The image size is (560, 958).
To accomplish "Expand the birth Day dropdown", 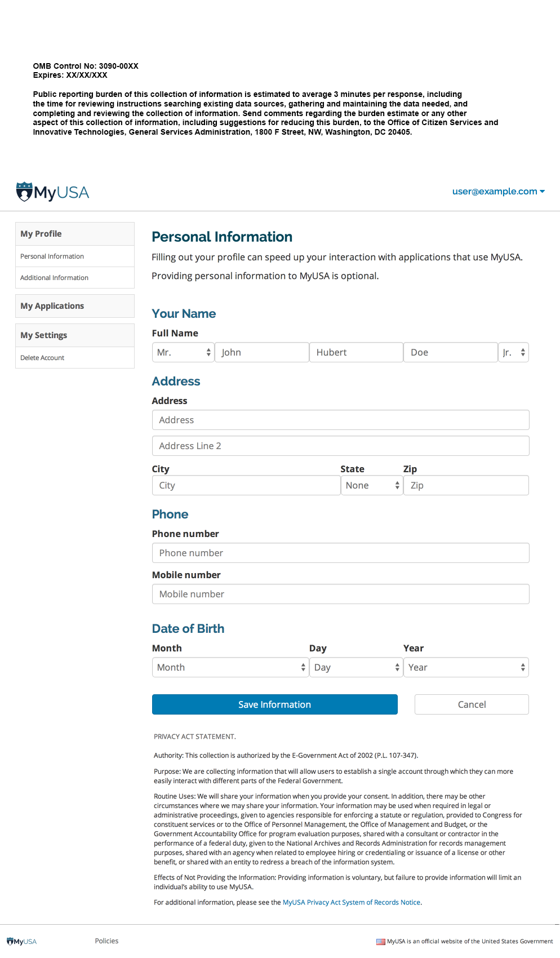I will [x=355, y=667].
